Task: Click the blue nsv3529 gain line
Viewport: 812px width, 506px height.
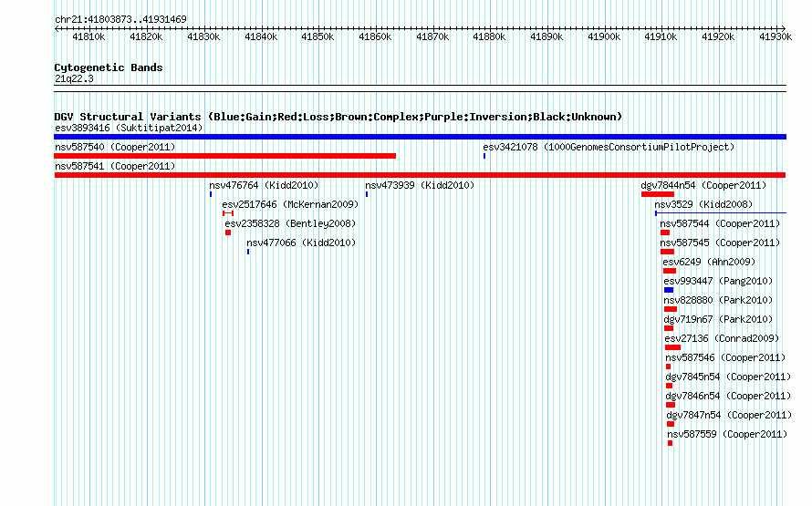Action: pos(721,213)
